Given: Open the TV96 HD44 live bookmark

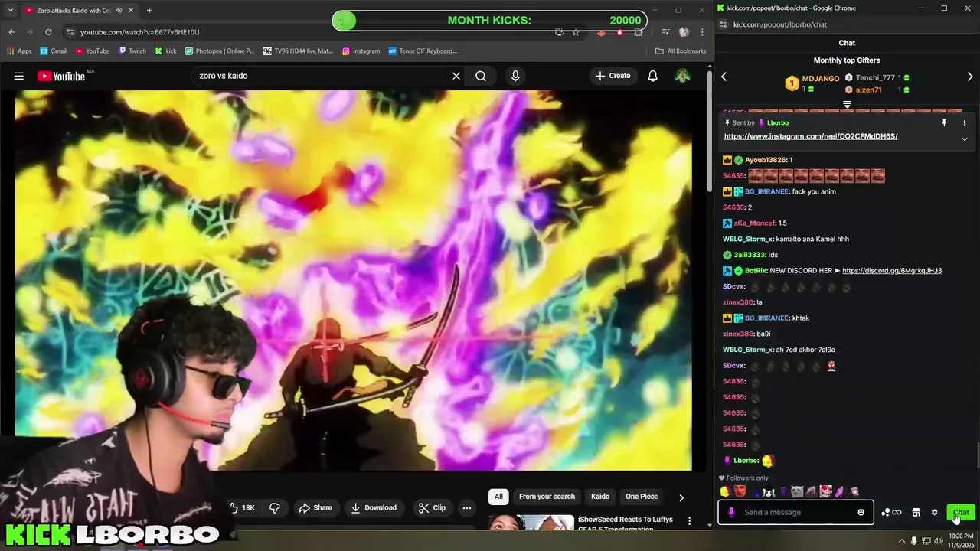Looking at the screenshot, I should 298,51.
